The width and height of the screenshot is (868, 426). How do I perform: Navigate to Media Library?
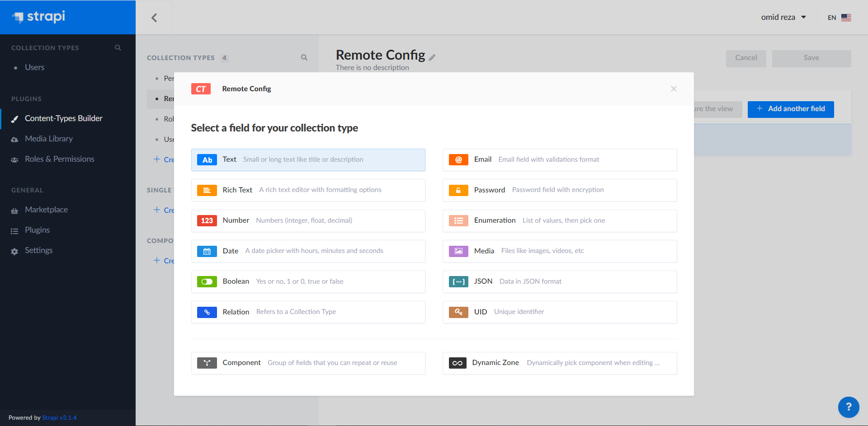(49, 139)
